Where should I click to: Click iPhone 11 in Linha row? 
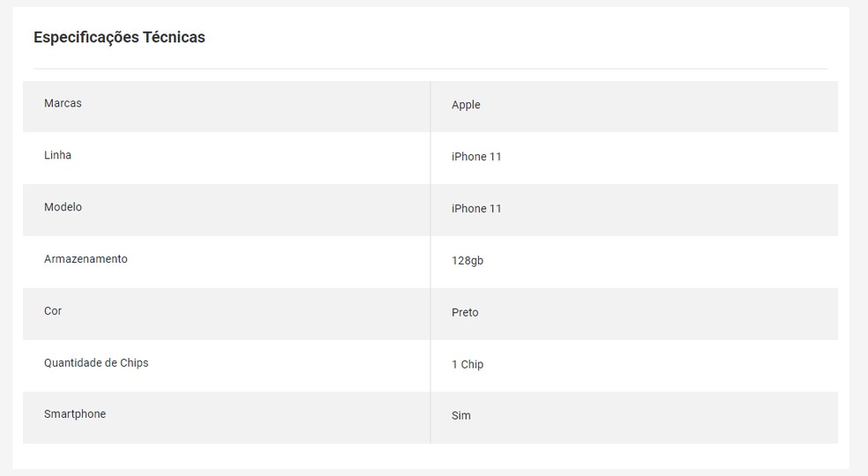pos(476,157)
